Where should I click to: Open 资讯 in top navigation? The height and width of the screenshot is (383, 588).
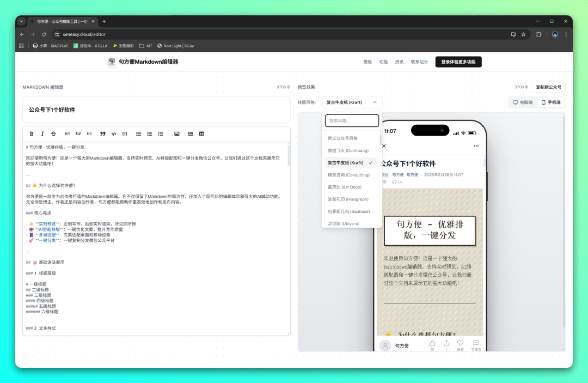(x=400, y=62)
